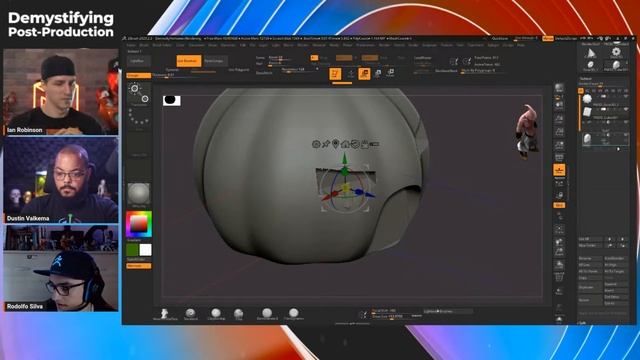The width and height of the screenshot is (640, 360).
Task: Open the Stroke dots thumbnail in left tray
Action: [139, 119]
